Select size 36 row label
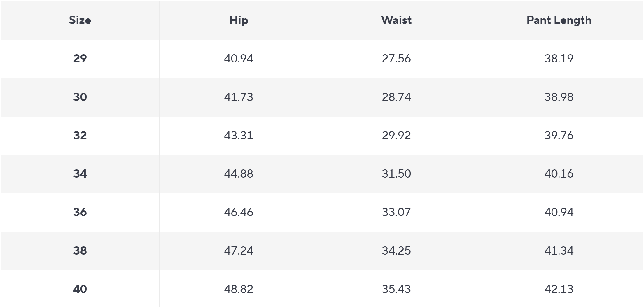This screenshot has width=644, height=307. (80, 212)
